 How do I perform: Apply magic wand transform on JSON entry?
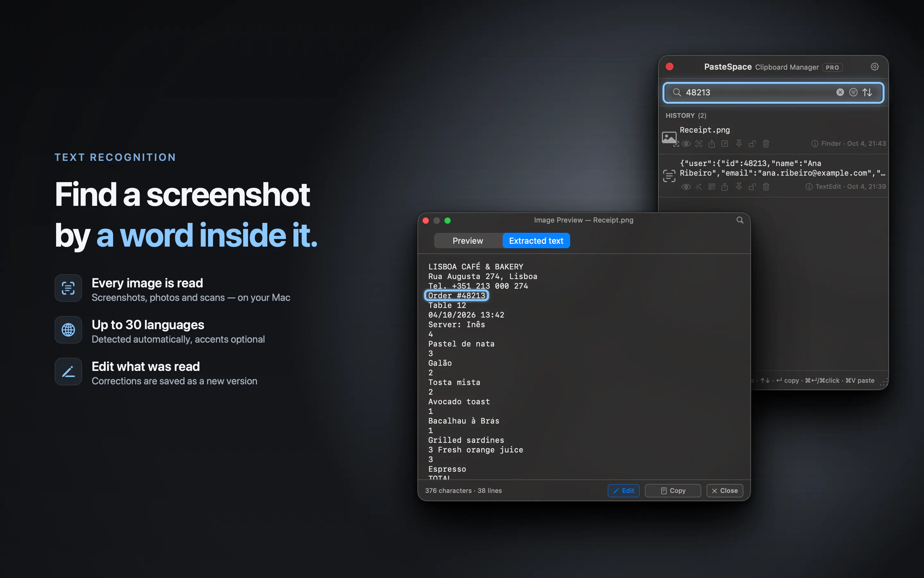699,187
